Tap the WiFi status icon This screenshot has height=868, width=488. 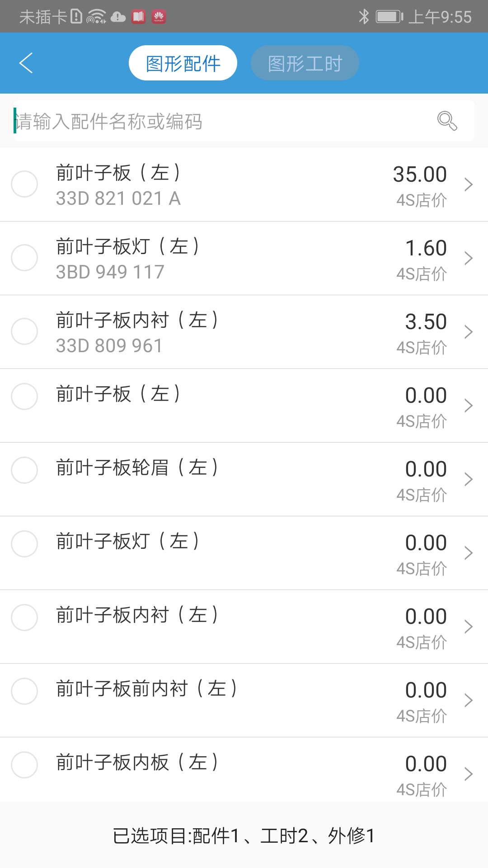click(x=96, y=17)
